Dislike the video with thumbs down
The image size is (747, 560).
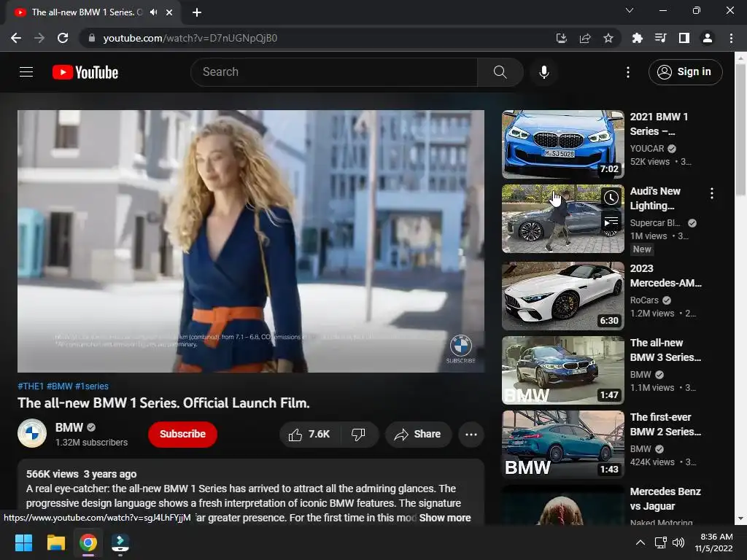[x=359, y=435]
